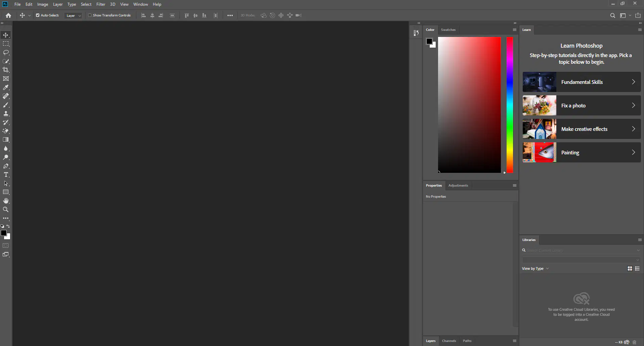Open the Auto-Select Layer dropdown
The height and width of the screenshot is (346, 644).
(73, 15)
